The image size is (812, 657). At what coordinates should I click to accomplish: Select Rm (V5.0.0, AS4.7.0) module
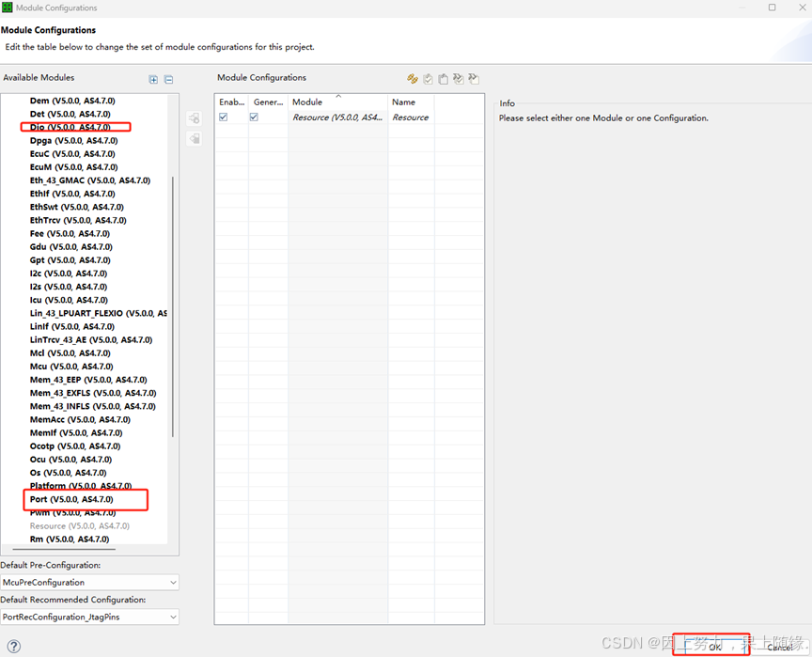point(70,539)
